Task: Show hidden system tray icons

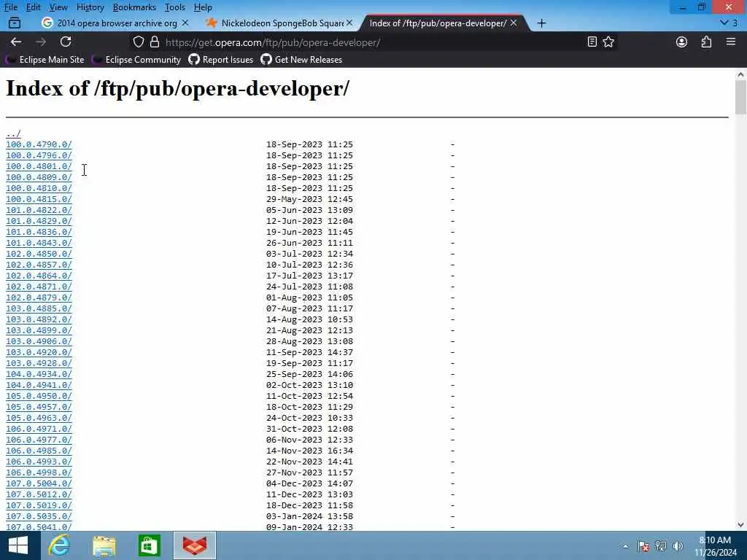Action: (x=625, y=546)
